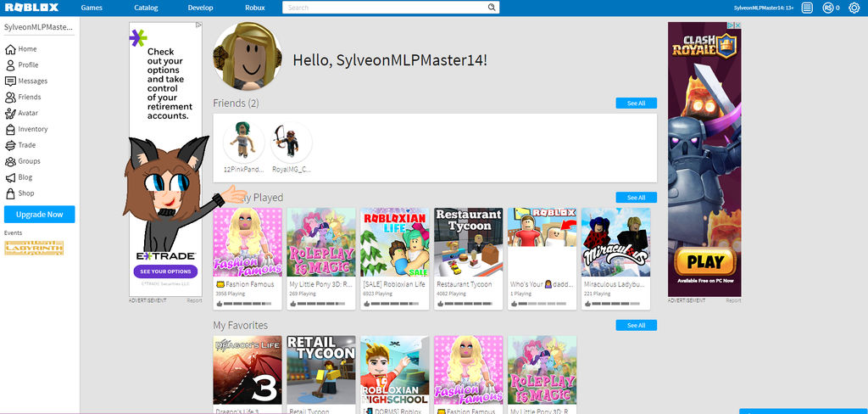
Task: Open Roleplay is Magic in My Favorites
Action: 542,370
